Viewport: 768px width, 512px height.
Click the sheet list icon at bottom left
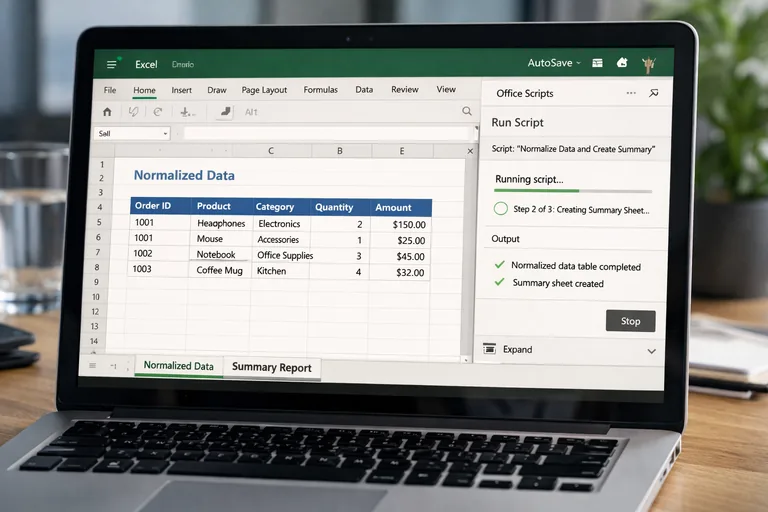pyautogui.click(x=93, y=366)
